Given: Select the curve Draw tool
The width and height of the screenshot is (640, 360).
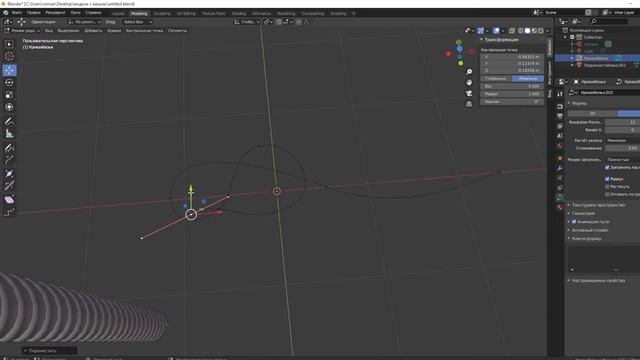Looking at the screenshot, I should [9, 148].
